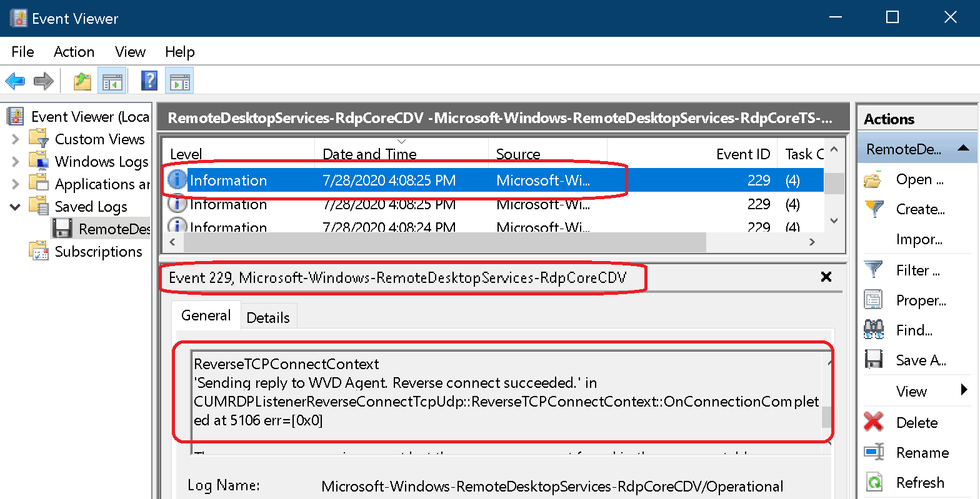This screenshot has width=980, height=499.
Task: Click Import Custom View action
Action: [919, 240]
